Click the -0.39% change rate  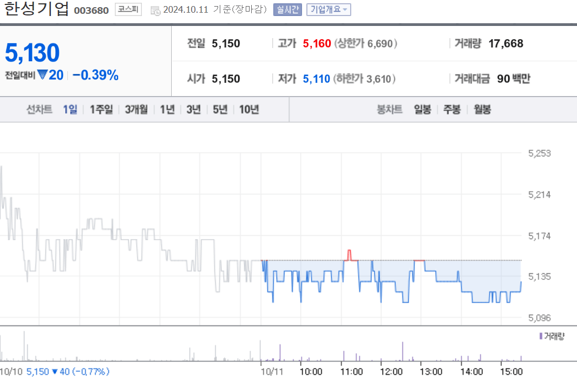(x=96, y=75)
